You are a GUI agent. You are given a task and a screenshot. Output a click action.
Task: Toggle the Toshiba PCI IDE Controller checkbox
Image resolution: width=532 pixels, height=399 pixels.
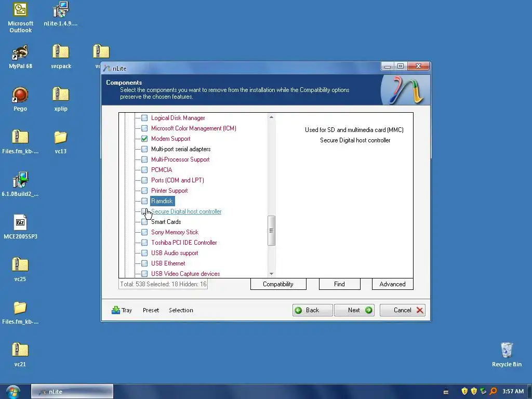tap(144, 243)
